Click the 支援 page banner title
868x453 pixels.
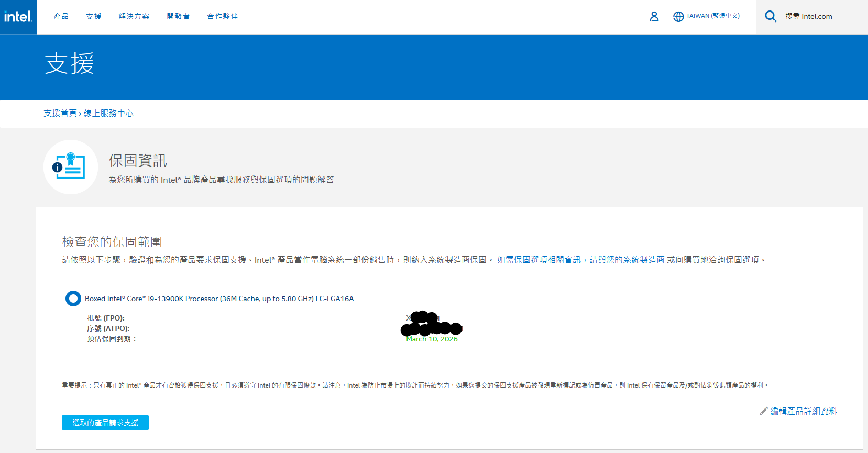click(69, 64)
